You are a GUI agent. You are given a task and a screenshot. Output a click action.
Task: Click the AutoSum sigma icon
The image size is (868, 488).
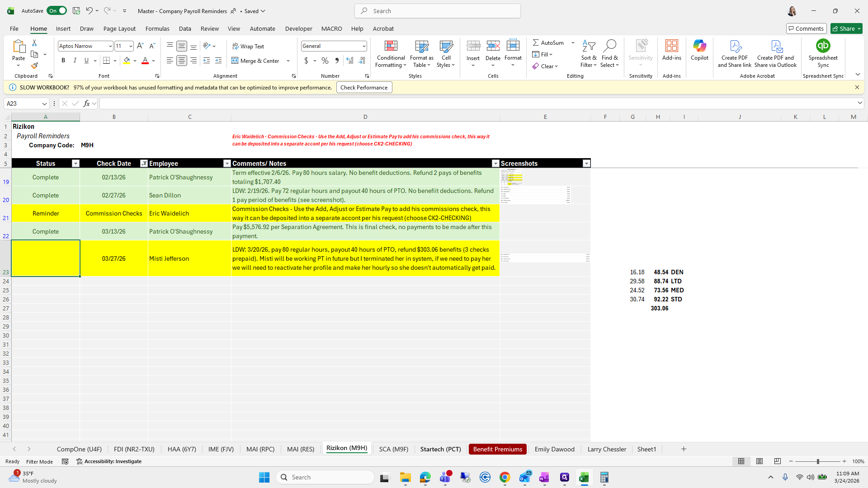coord(536,42)
